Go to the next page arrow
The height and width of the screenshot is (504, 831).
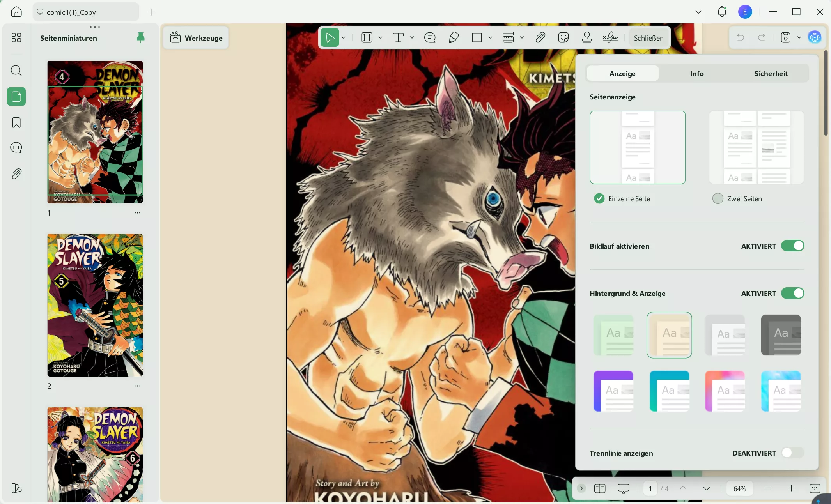click(706, 488)
